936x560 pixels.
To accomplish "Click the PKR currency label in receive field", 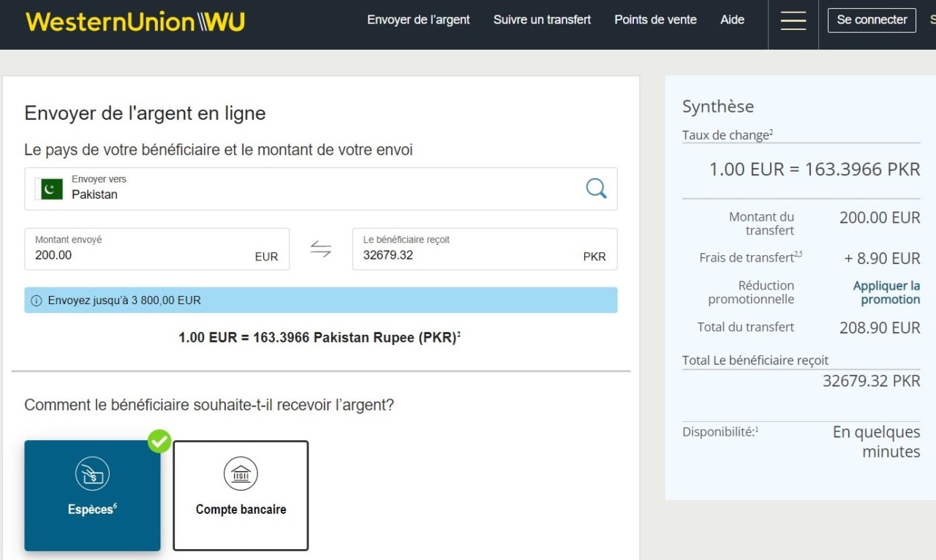I will [x=595, y=257].
